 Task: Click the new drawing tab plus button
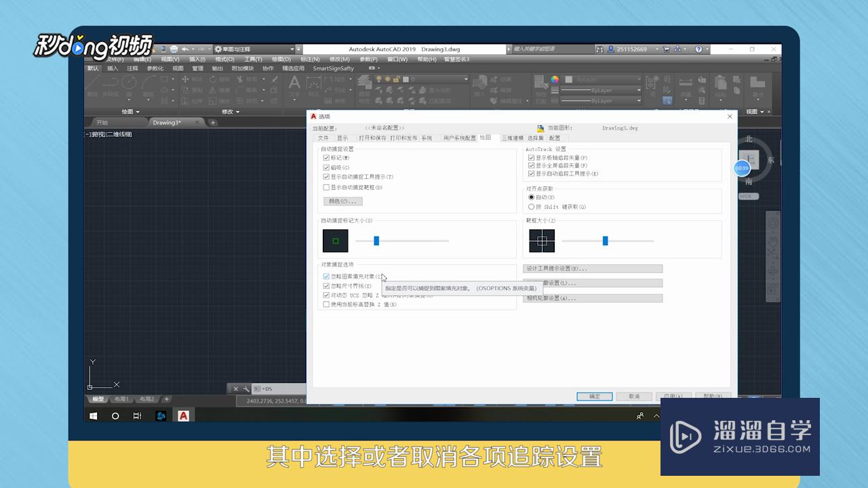pos(212,123)
